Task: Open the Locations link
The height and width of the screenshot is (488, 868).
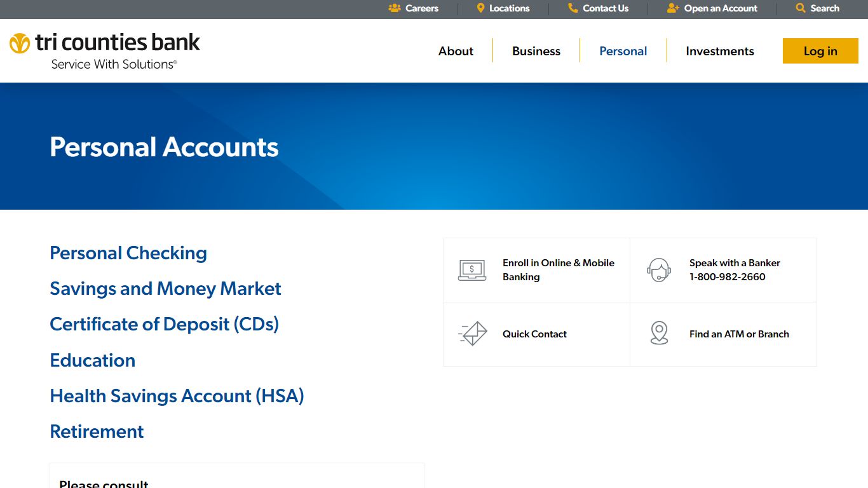Action: [x=509, y=8]
